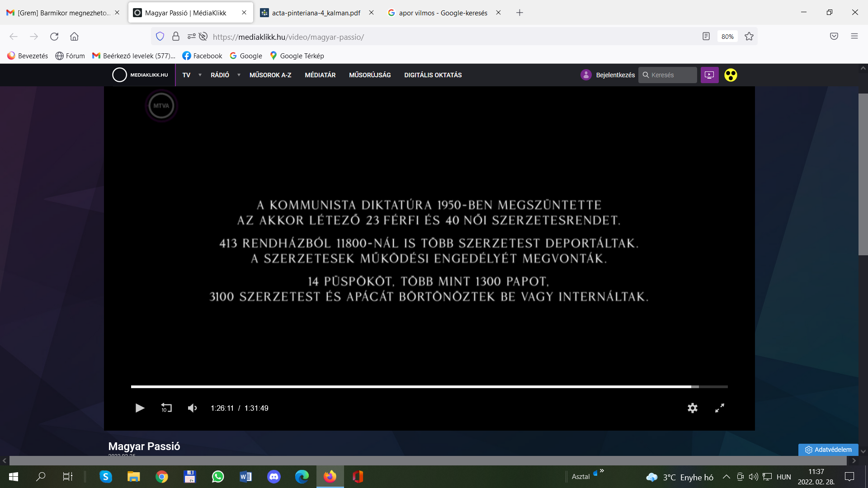This screenshot has height=488, width=868.
Task: Switch video to fullscreen mode
Action: (x=720, y=408)
